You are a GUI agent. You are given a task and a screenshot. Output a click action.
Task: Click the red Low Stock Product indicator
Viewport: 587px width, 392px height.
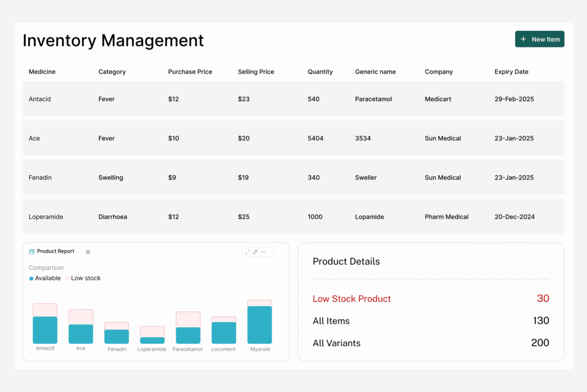click(x=351, y=299)
